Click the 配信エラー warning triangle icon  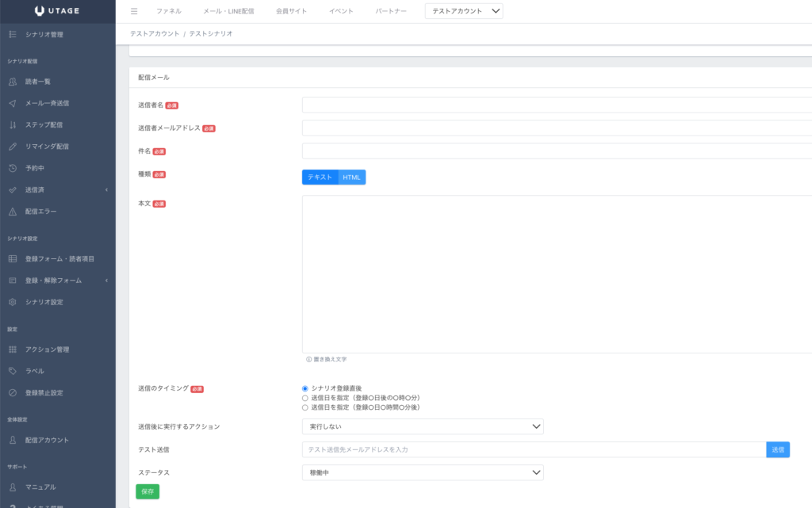[12, 212]
